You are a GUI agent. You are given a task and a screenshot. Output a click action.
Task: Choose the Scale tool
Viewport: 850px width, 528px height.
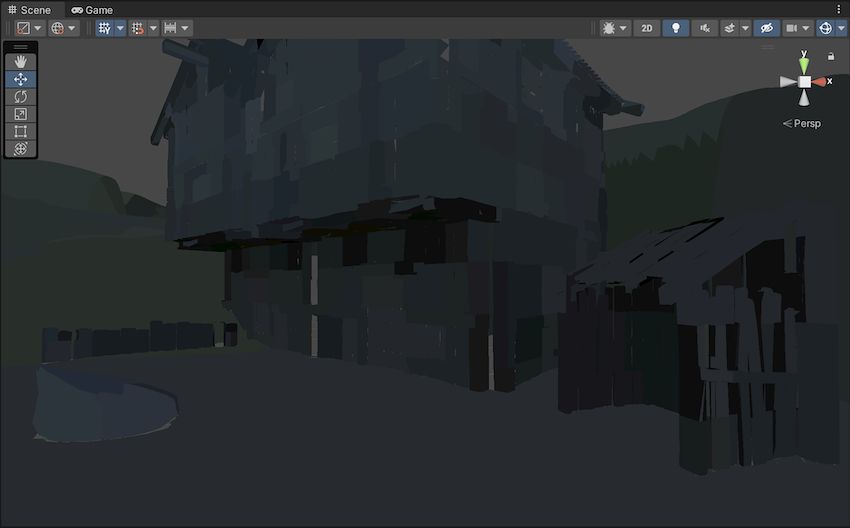click(x=21, y=114)
